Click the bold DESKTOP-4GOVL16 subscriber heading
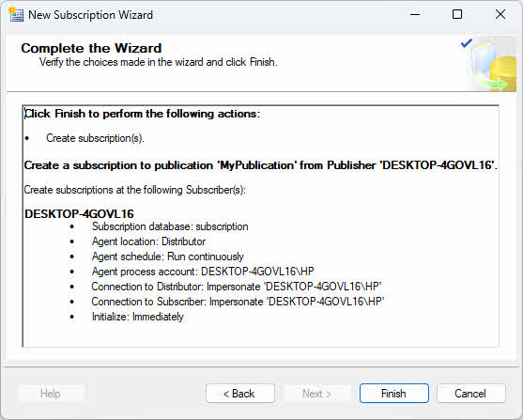The height and width of the screenshot is (420, 523). click(x=79, y=213)
